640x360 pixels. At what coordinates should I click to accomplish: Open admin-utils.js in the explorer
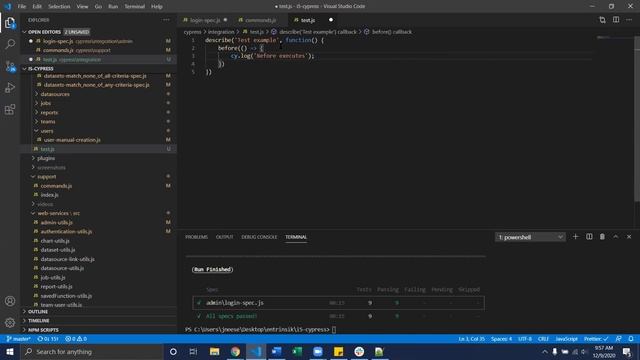click(56, 222)
